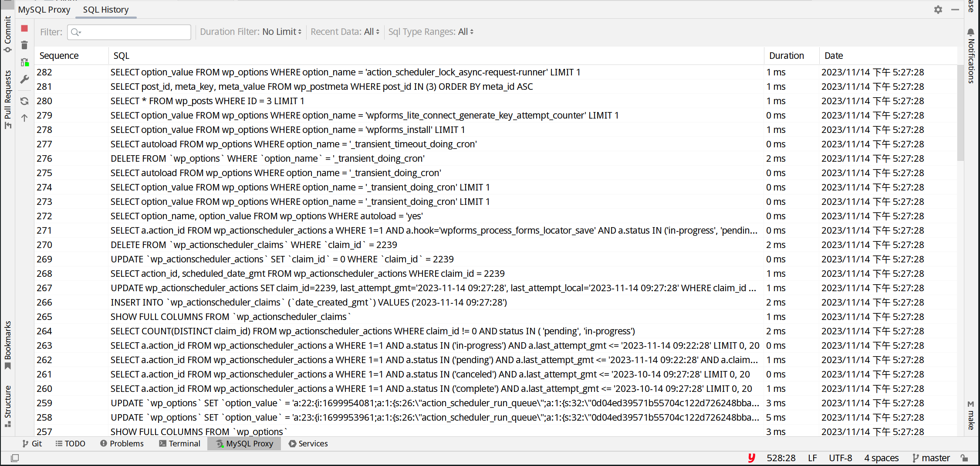Click the vertical scrollbar thumb
The height and width of the screenshot is (466, 980).
pyautogui.click(x=960, y=112)
